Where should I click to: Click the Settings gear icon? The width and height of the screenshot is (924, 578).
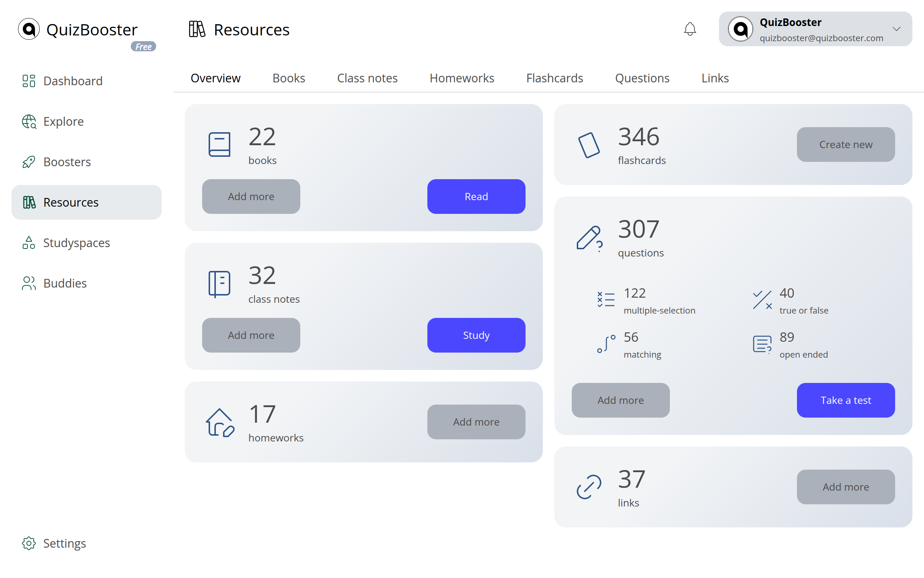pos(29,543)
